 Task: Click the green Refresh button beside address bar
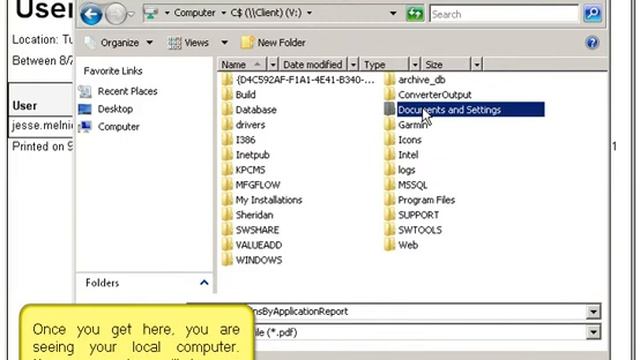pos(415,14)
